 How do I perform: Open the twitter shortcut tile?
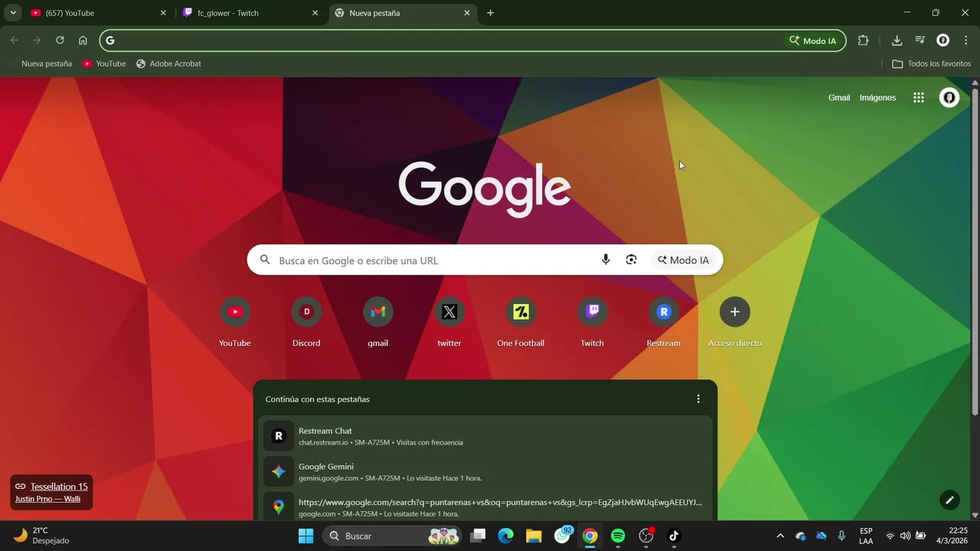click(449, 322)
